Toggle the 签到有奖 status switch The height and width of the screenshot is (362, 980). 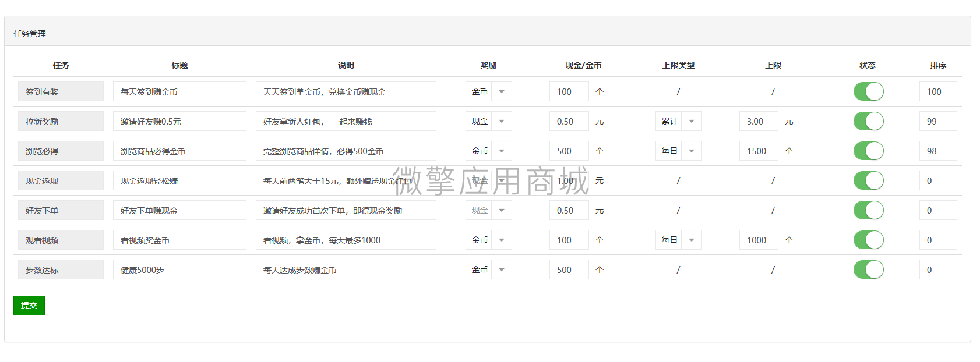[868, 91]
